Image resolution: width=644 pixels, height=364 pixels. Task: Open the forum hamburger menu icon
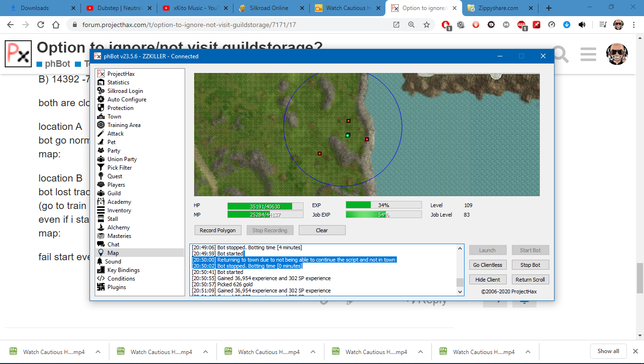click(588, 55)
